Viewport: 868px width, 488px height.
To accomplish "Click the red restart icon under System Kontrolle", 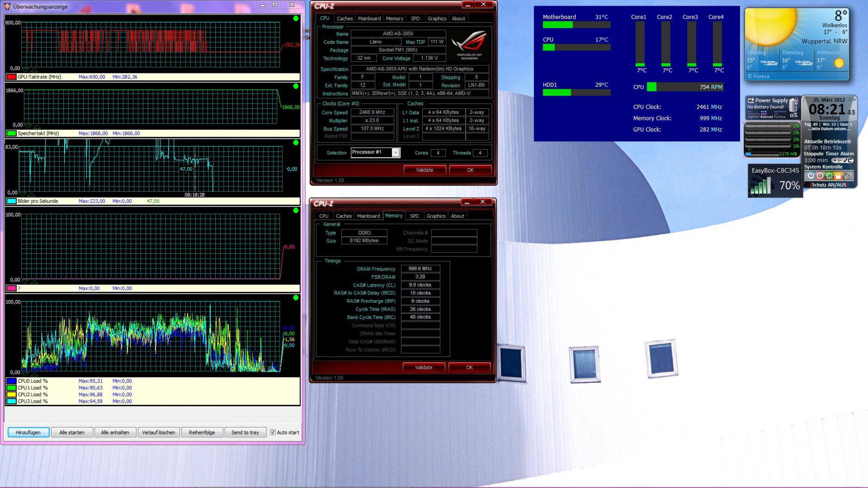I will coord(820,176).
